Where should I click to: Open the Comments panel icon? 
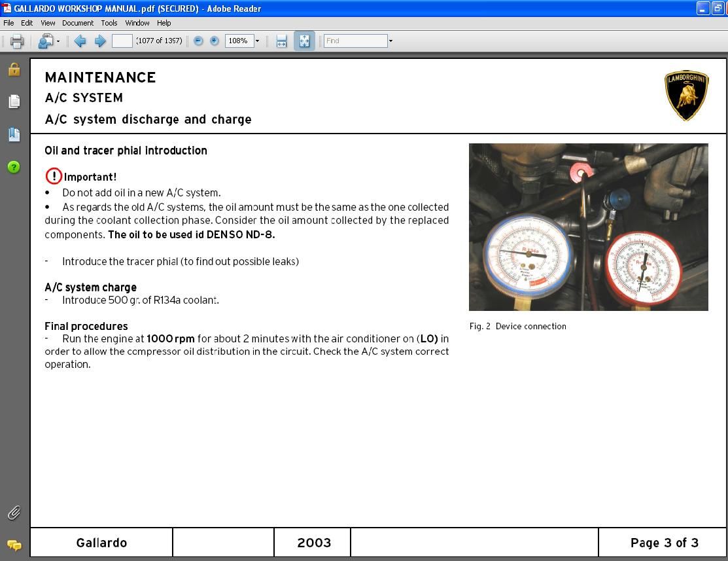pyautogui.click(x=14, y=545)
